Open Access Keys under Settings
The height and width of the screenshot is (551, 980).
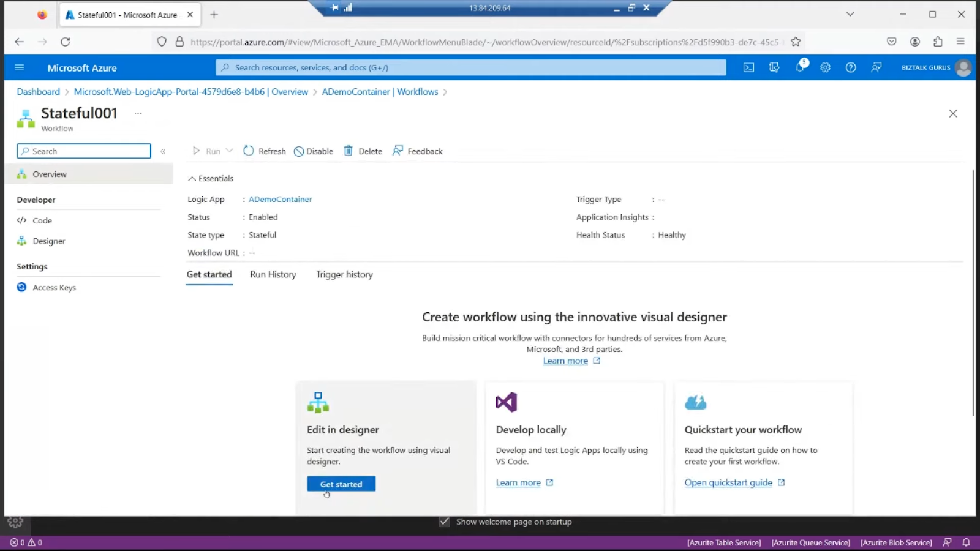pos(54,287)
